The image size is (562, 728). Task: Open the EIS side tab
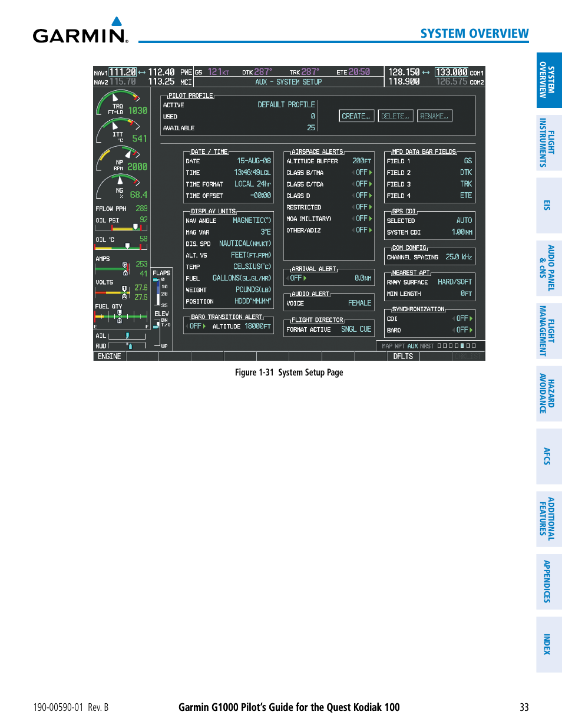tap(549, 205)
